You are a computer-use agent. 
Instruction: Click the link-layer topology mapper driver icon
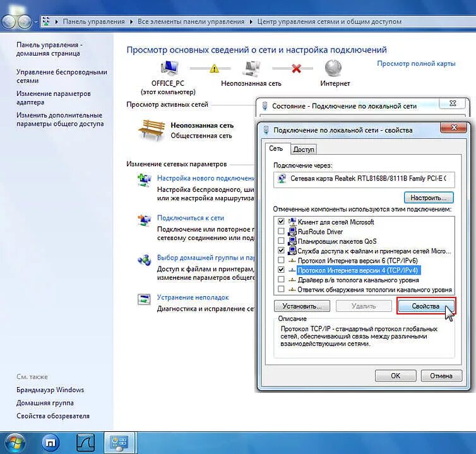292,280
